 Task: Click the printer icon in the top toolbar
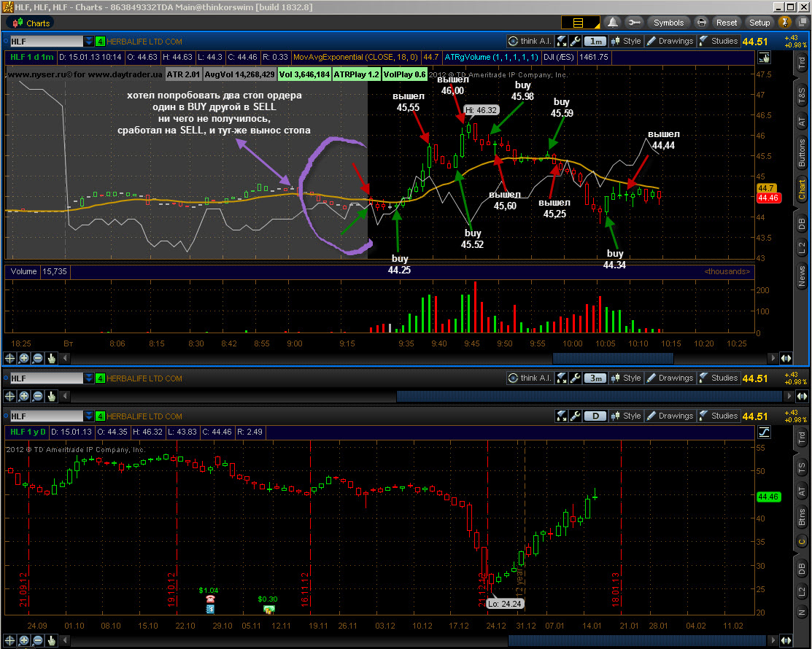(x=702, y=23)
